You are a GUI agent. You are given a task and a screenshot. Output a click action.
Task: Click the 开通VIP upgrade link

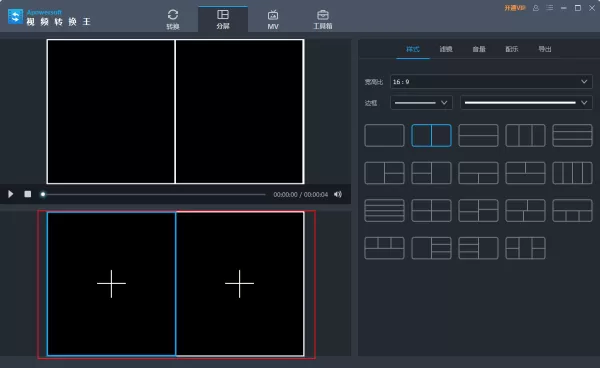pos(515,8)
